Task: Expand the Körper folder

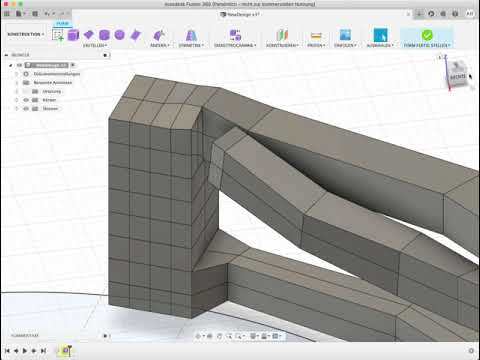Action: point(17,100)
